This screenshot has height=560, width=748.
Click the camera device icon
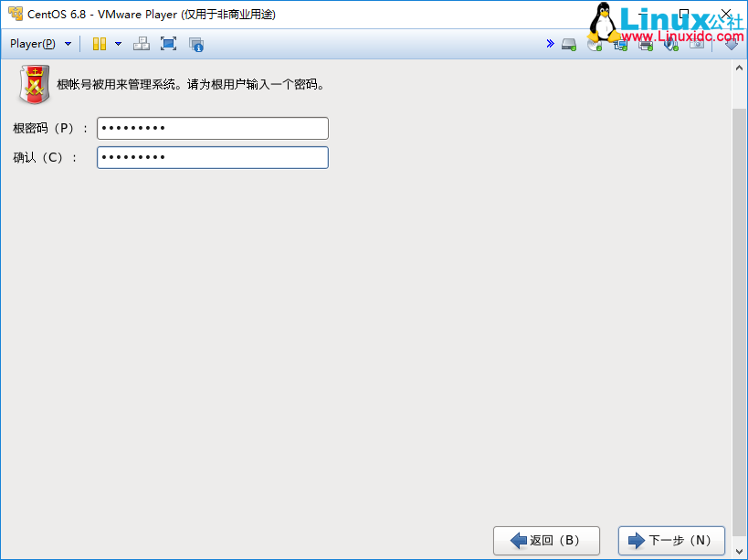(697, 44)
